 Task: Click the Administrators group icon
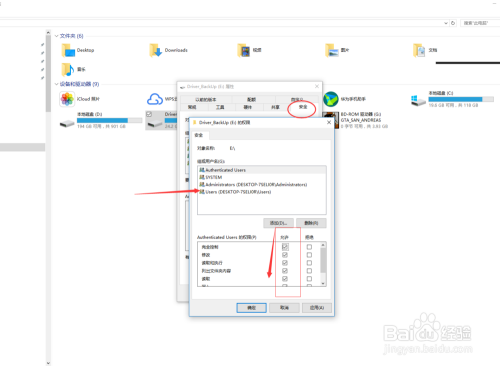(202, 185)
